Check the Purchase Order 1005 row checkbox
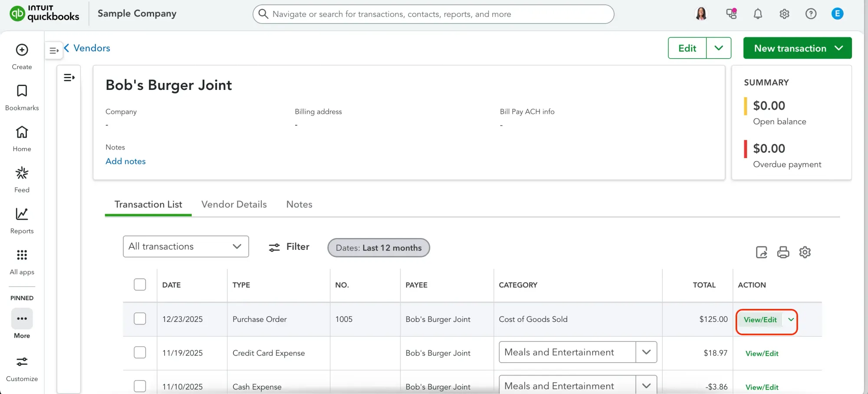This screenshot has height=394, width=868. click(x=140, y=318)
